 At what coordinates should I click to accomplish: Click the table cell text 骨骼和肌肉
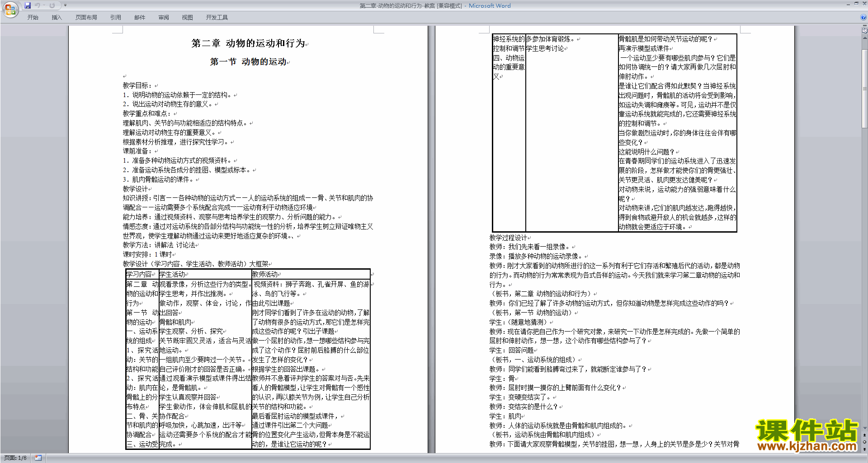[x=175, y=322]
